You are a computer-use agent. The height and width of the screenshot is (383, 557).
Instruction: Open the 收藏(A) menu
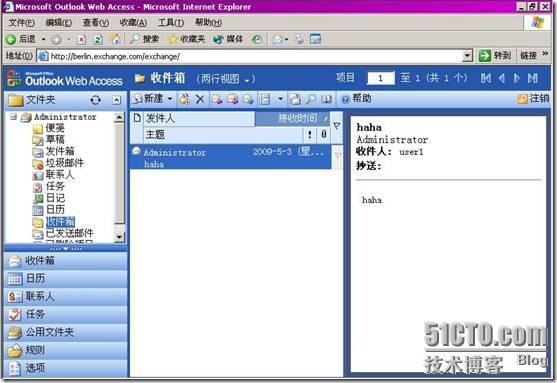(133, 23)
